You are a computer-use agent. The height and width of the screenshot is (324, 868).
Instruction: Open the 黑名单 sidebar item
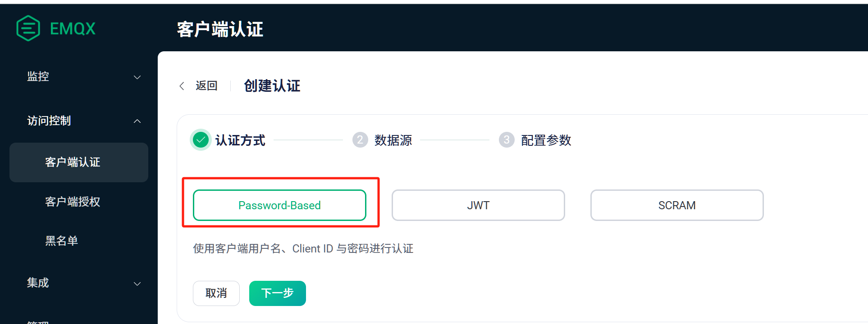(x=62, y=241)
